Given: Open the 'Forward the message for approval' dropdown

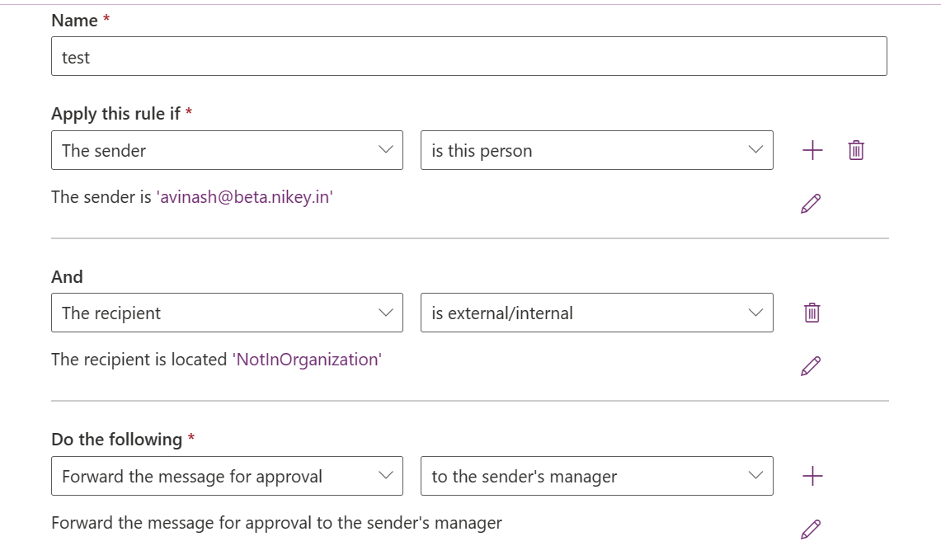Looking at the screenshot, I should (x=227, y=476).
